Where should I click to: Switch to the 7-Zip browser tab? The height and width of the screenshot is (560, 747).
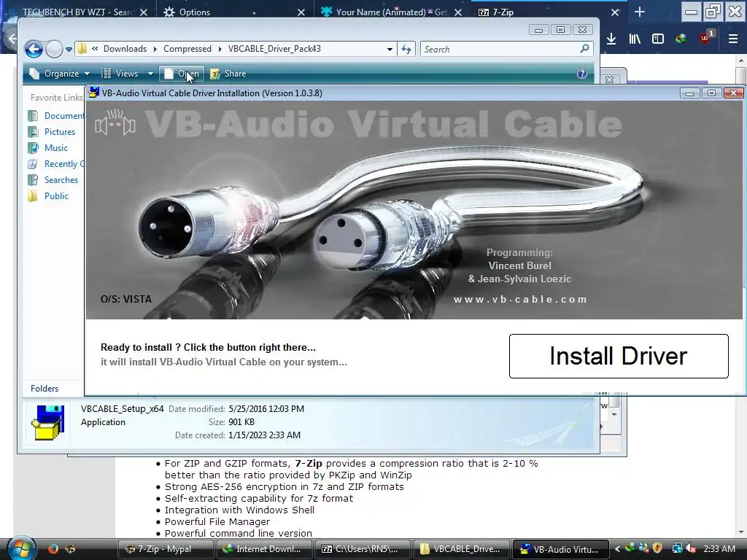pyautogui.click(x=502, y=12)
